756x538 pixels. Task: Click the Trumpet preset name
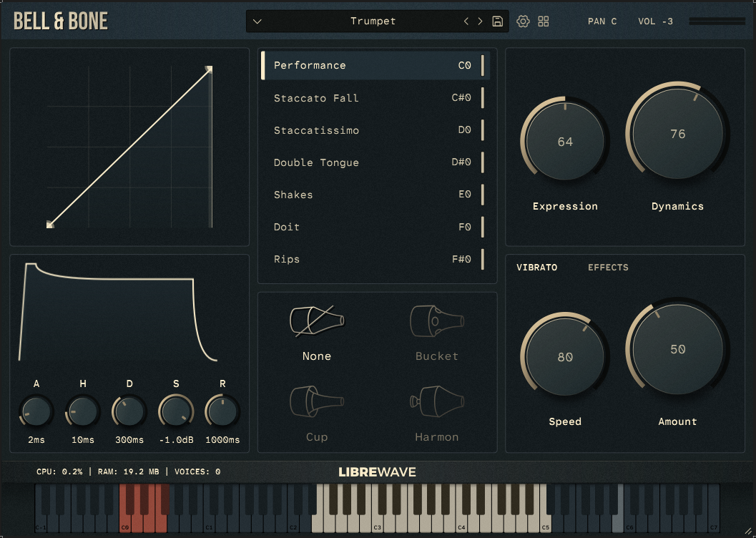click(373, 21)
